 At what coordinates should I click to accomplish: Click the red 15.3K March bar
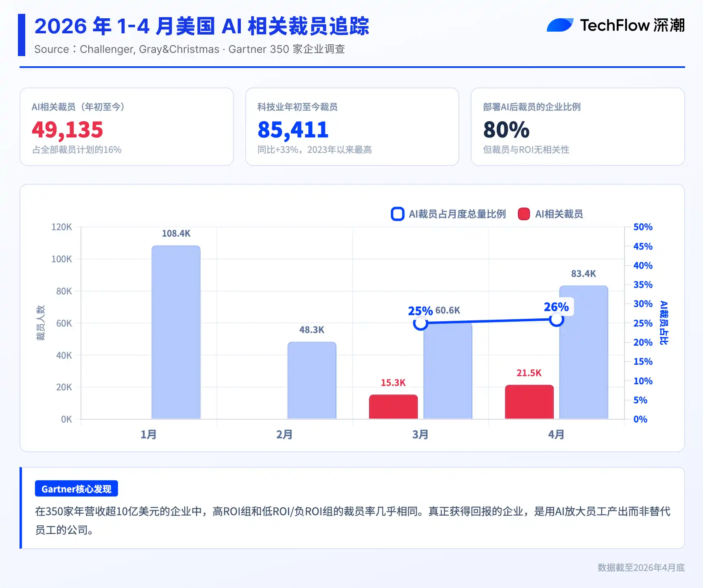tap(393, 407)
